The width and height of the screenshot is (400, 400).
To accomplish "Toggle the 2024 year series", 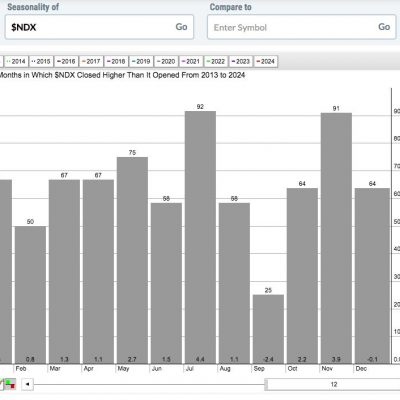I will (x=266, y=61).
